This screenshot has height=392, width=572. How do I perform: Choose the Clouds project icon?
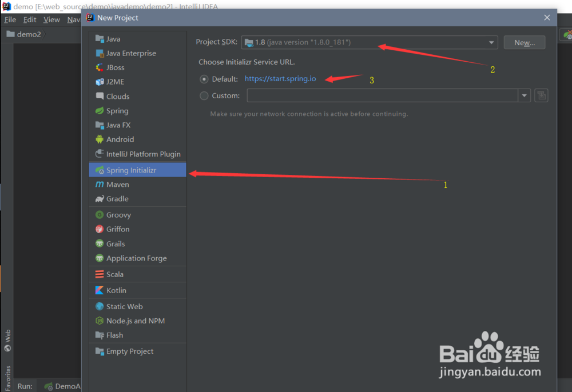(99, 96)
